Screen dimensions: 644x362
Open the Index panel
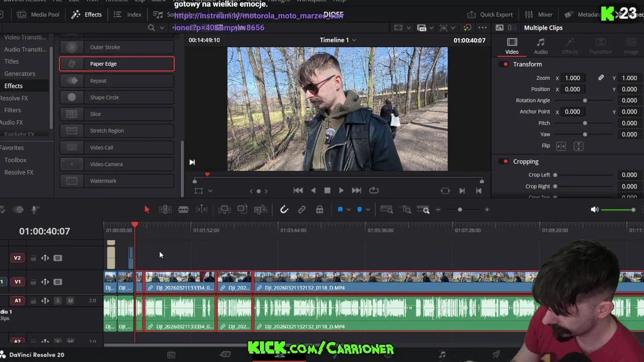coord(128,15)
